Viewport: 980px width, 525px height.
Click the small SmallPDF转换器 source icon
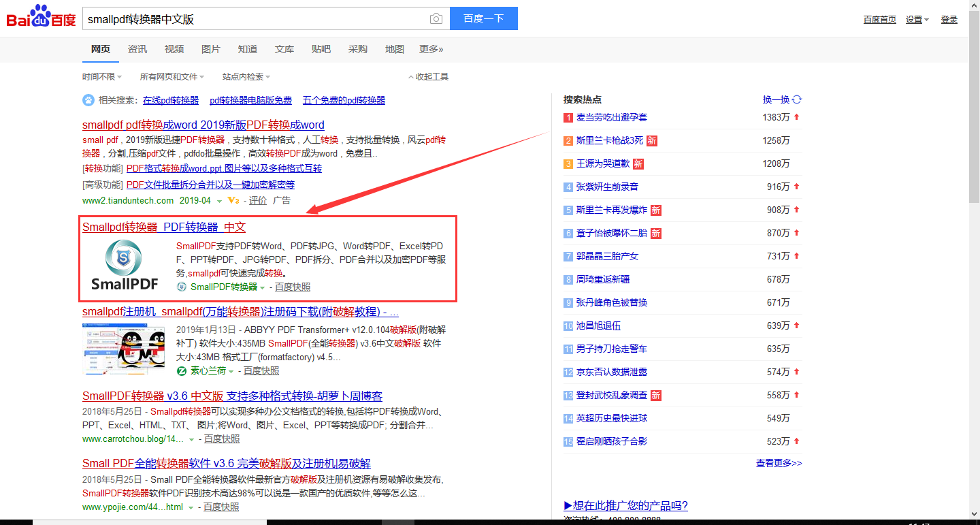coord(182,287)
